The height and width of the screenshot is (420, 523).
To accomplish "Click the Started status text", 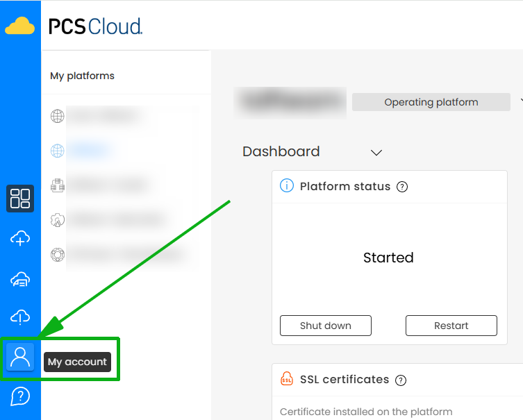I will tap(388, 258).
